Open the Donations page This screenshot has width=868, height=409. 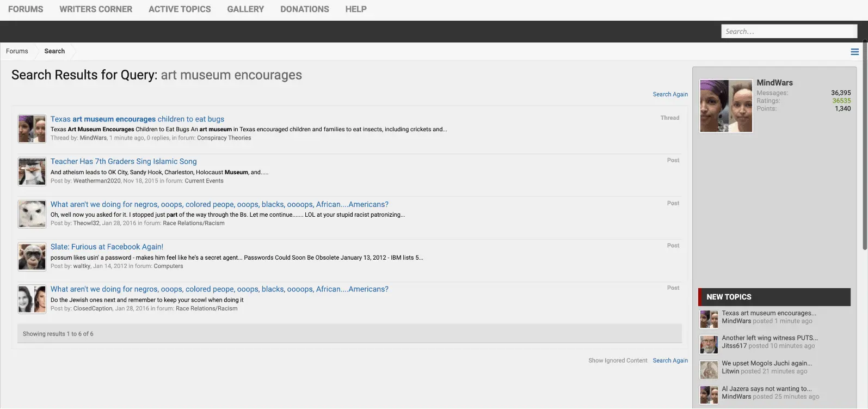click(305, 9)
